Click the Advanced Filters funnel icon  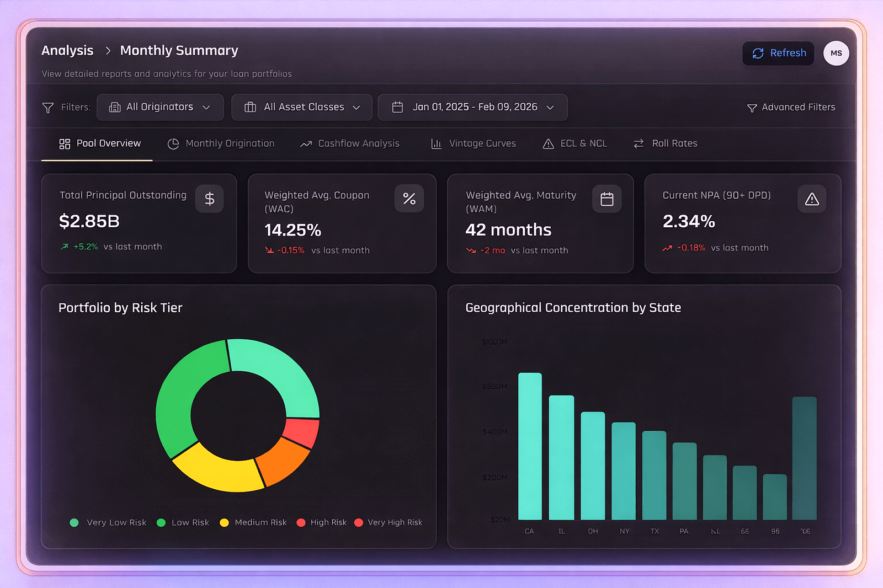click(x=752, y=108)
